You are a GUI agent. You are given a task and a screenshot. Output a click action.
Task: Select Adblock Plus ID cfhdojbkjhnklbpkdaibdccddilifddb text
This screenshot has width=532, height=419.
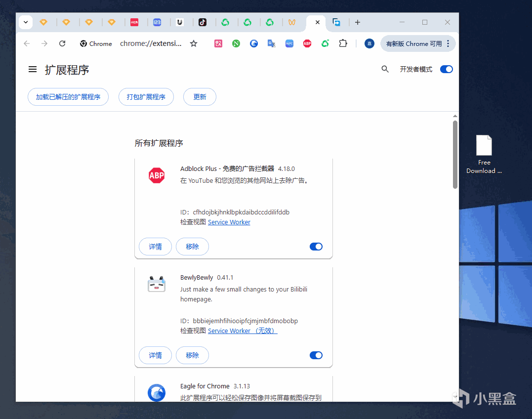coord(241,212)
